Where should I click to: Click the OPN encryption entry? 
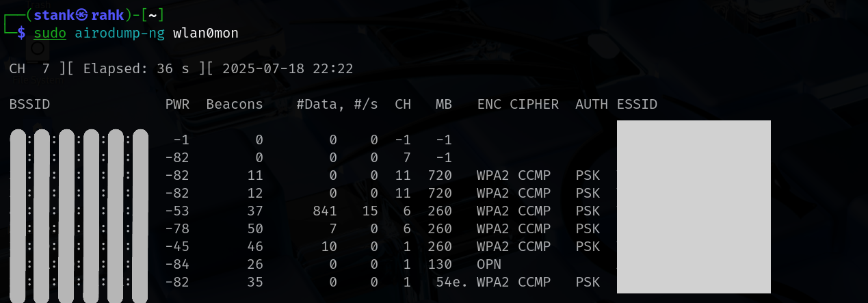(x=489, y=264)
